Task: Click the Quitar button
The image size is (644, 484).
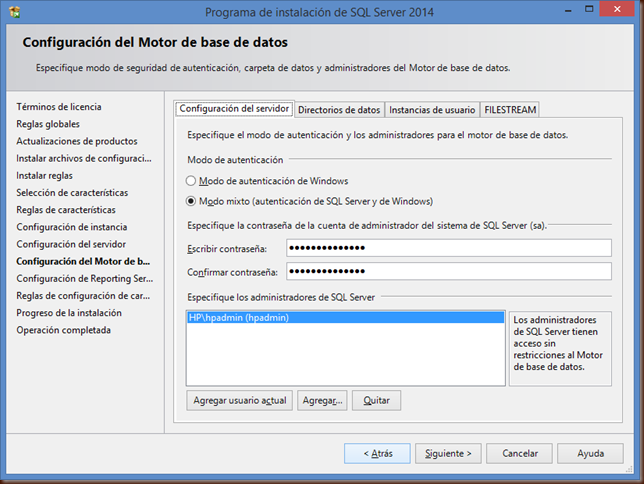Action: point(376,401)
